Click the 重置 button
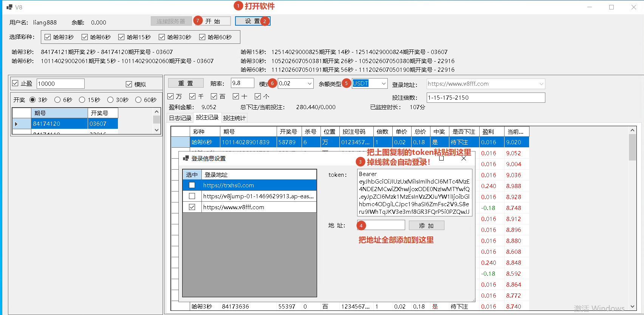 (186, 83)
